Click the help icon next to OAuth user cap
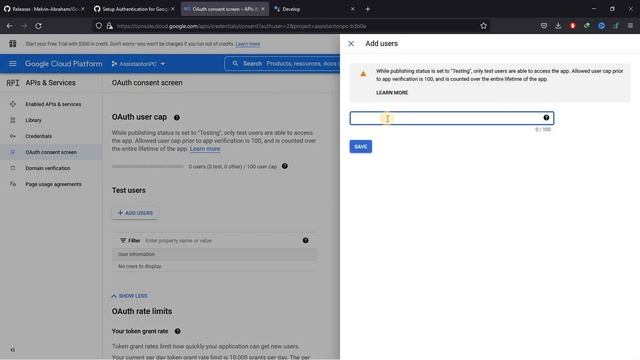This screenshot has height=360, width=640. (177, 118)
